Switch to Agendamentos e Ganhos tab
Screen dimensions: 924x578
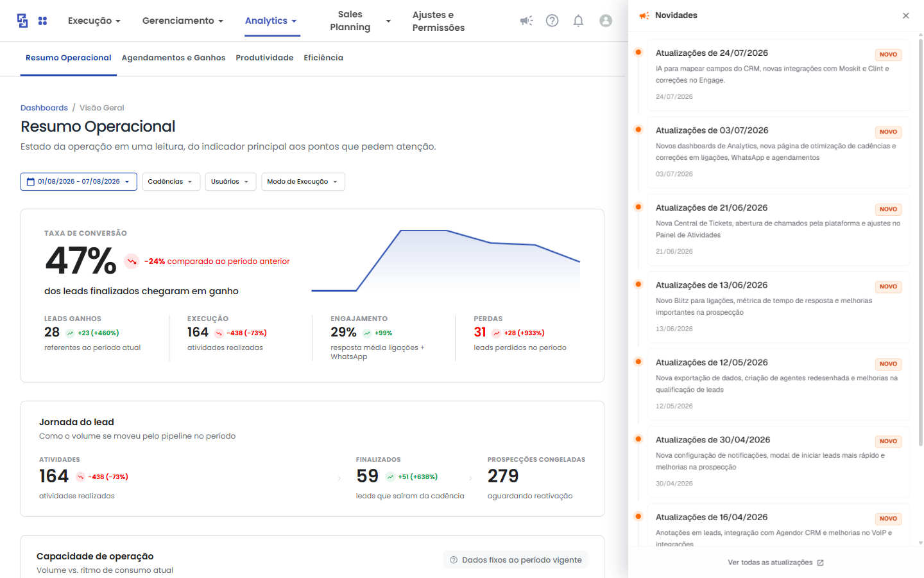[x=173, y=58]
